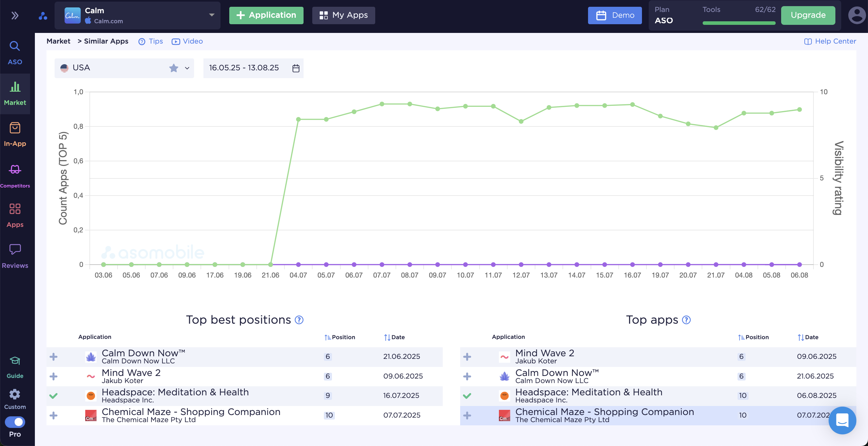The width and height of the screenshot is (868, 446).
Task: Open Top apps help icon
Action: click(x=686, y=320)
